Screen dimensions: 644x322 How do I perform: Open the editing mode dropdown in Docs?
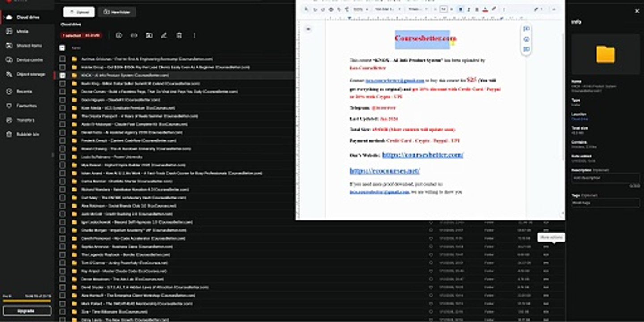click(538, 9)
